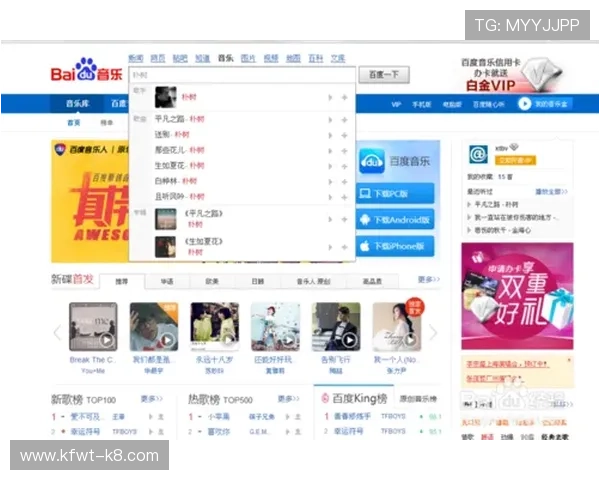Click the user avatar @ icon
The image size is (600, 480).
[x=479, y=154]
